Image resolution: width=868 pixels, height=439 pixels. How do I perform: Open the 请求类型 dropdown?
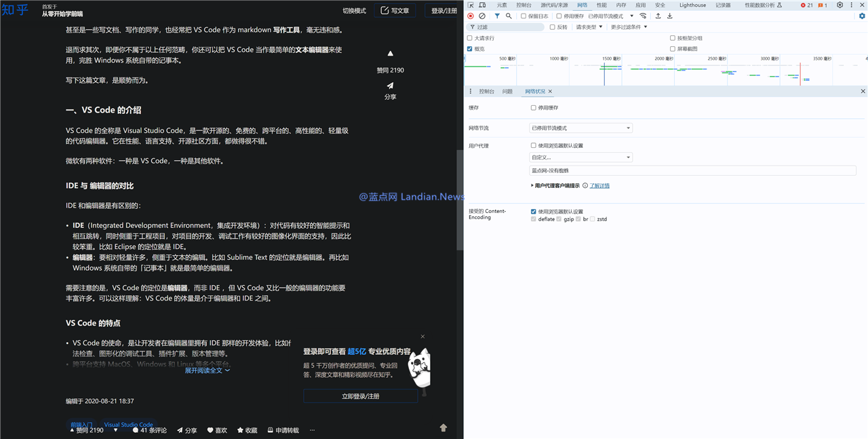point(589,27)
